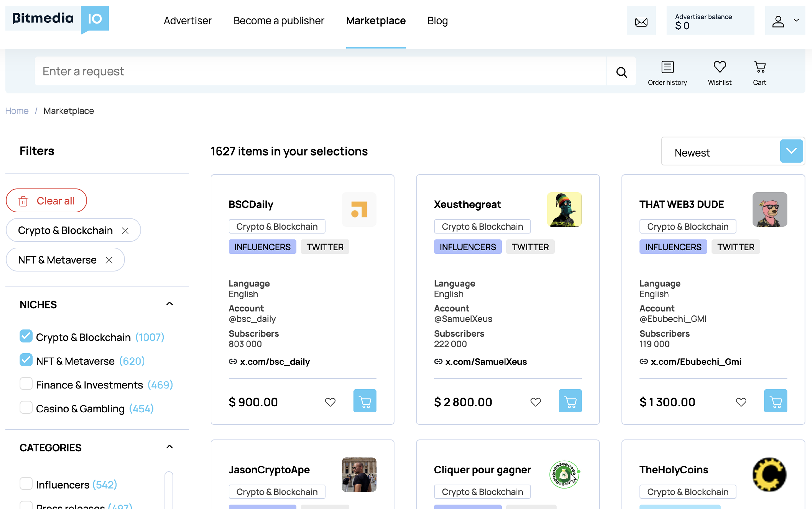The image size is (812, 509).
Task: Click THAT WEB3 DUDE's TWITTER tag
Action: (736, 247)
